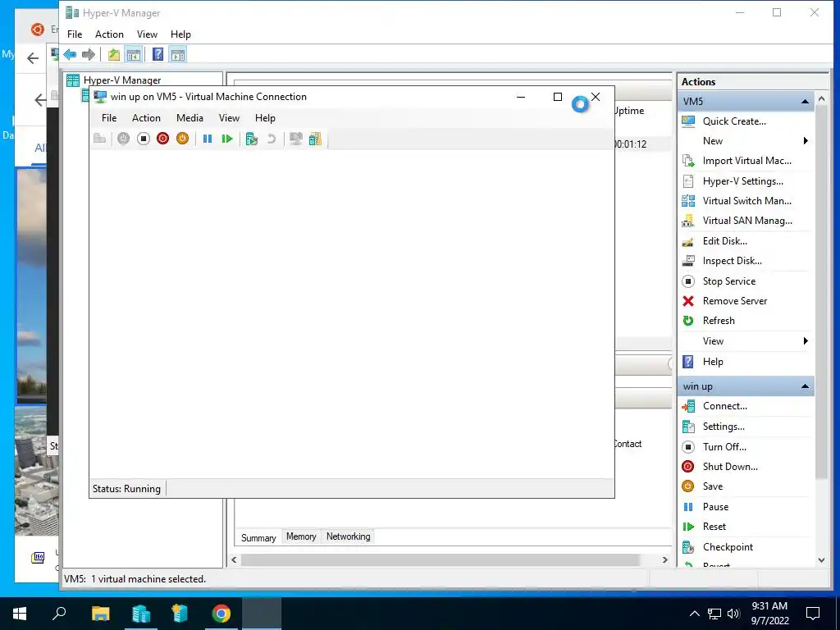Image resolution: width=840 pixels, height=630 pixels.
Task: Click the Ctrl+Alt+Delete icon in VM Connection toolbar
Action: pos(99,139)
